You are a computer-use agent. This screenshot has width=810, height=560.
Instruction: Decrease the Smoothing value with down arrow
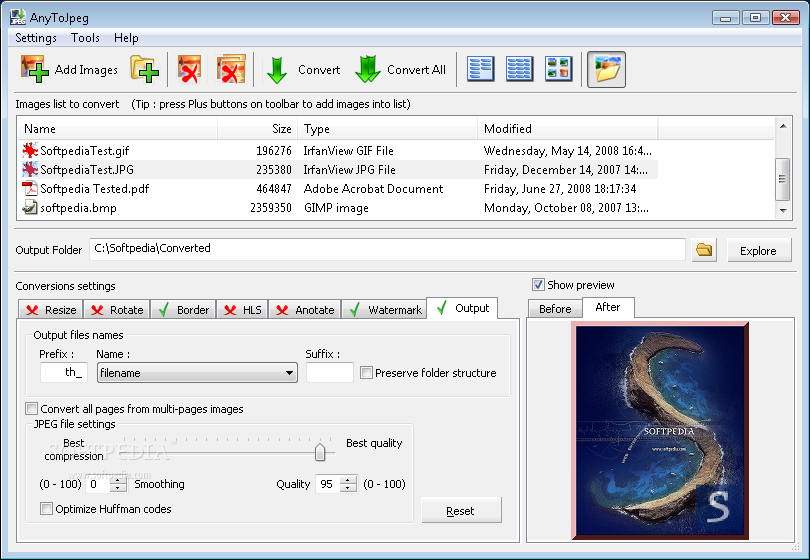pyautogui.click(x=118, y=488)
